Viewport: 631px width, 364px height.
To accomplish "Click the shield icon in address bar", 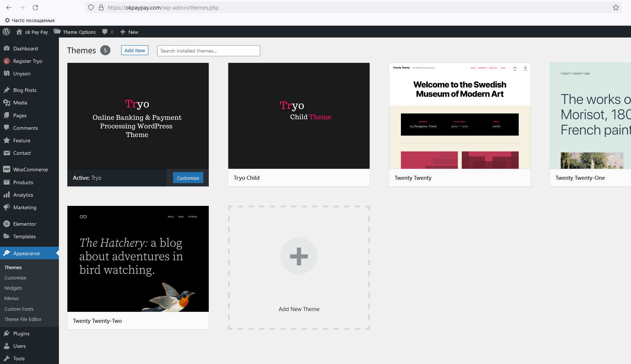I will (91, 7).
